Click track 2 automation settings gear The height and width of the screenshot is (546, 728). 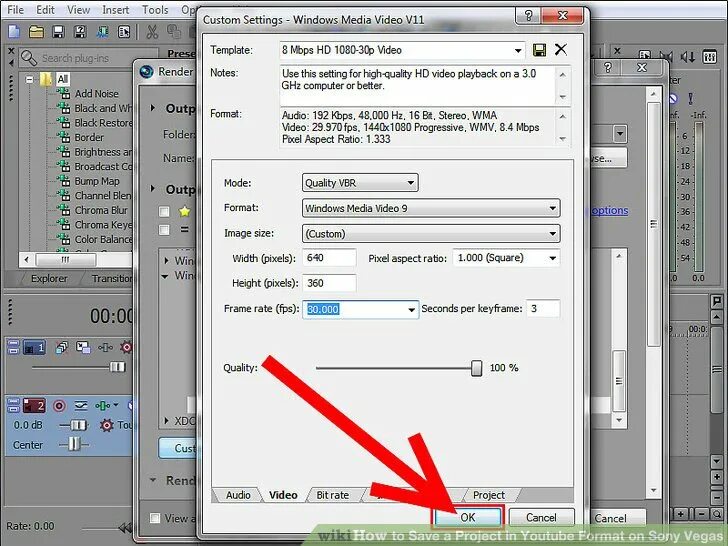click(x=106, y=425)
